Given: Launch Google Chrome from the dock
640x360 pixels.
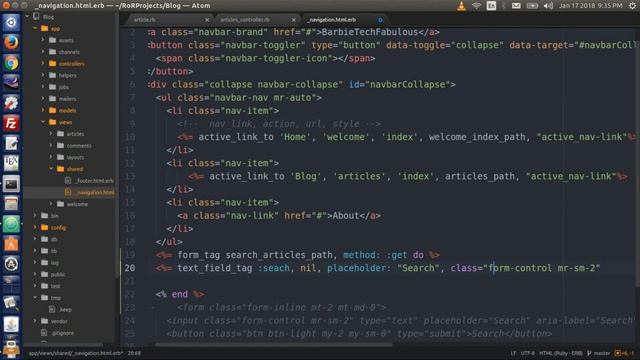Looking at the screenshot, I should [11, 62].
